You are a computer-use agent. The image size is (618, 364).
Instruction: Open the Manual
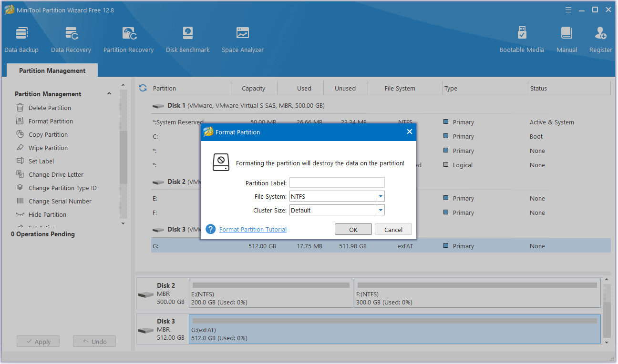click(566, 40)
